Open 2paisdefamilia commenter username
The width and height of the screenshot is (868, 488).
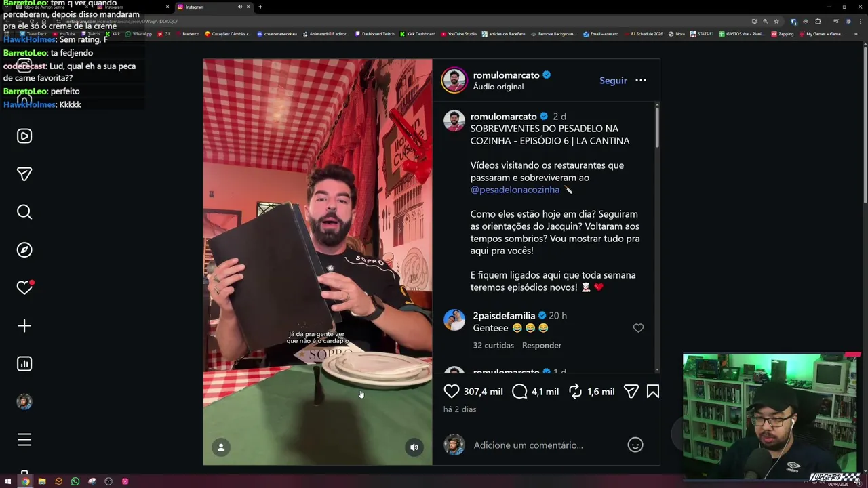coord(504,316)
